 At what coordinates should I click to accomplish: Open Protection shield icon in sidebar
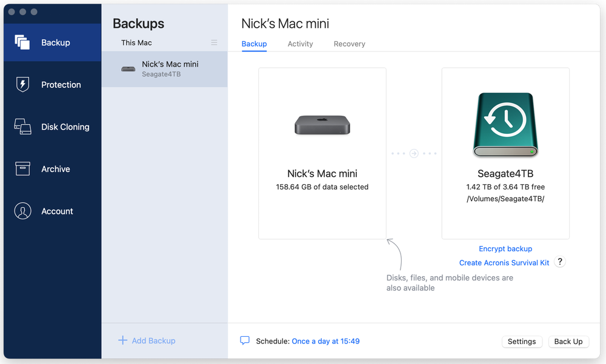(x=22, y=85)
